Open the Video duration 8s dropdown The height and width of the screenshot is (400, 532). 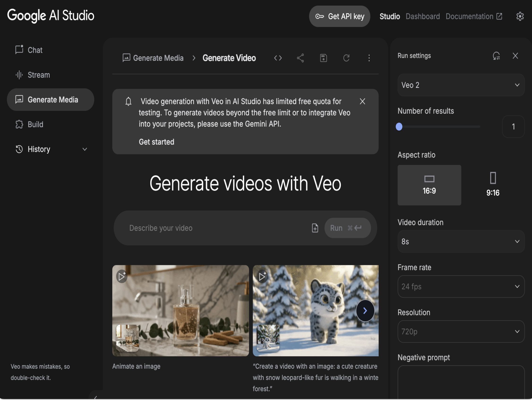[x=461, y=241]
